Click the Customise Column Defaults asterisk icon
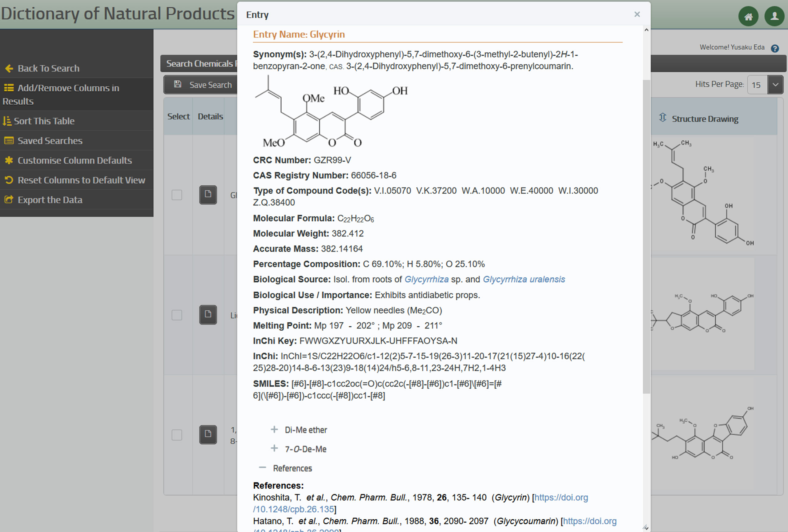Screen dimensions: 788x532 9,160
